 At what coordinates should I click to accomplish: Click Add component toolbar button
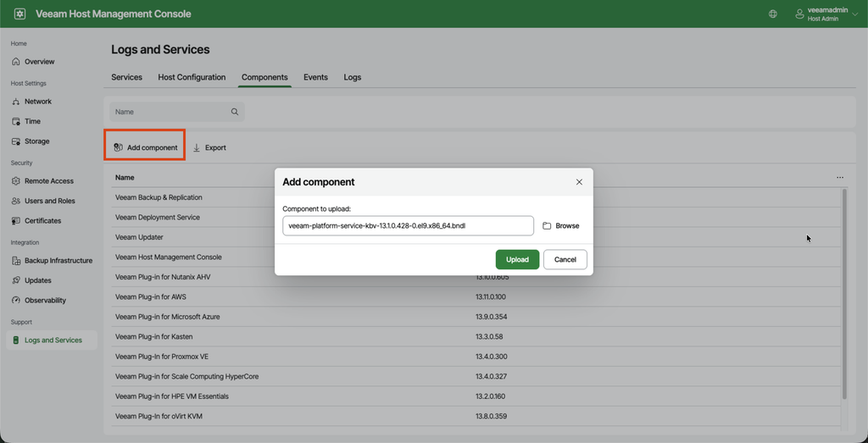[145, 147]
